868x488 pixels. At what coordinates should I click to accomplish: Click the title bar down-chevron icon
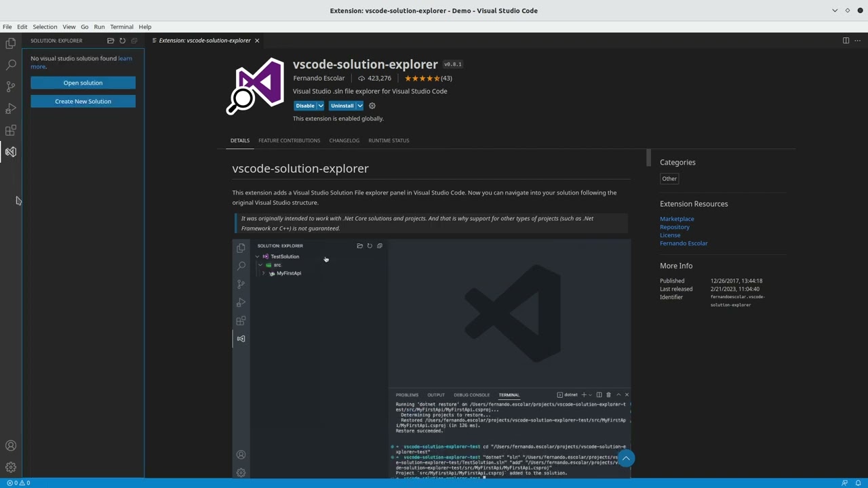click(835, 10)
